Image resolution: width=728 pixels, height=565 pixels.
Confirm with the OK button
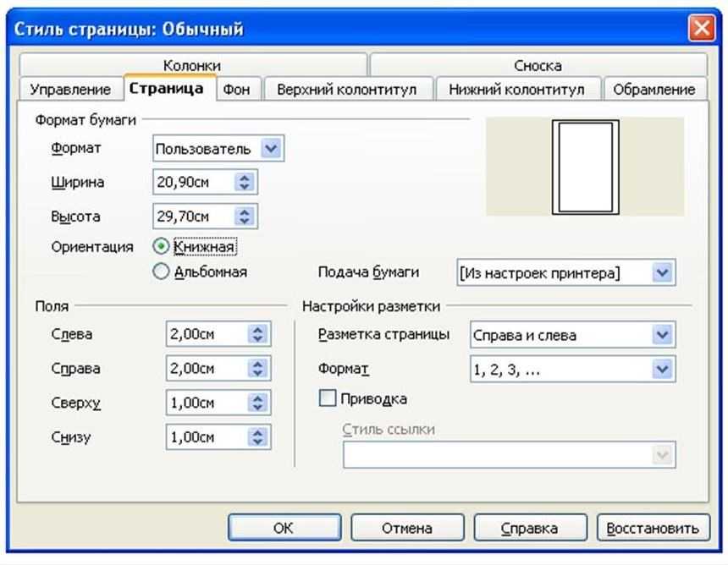coord(284,528)
